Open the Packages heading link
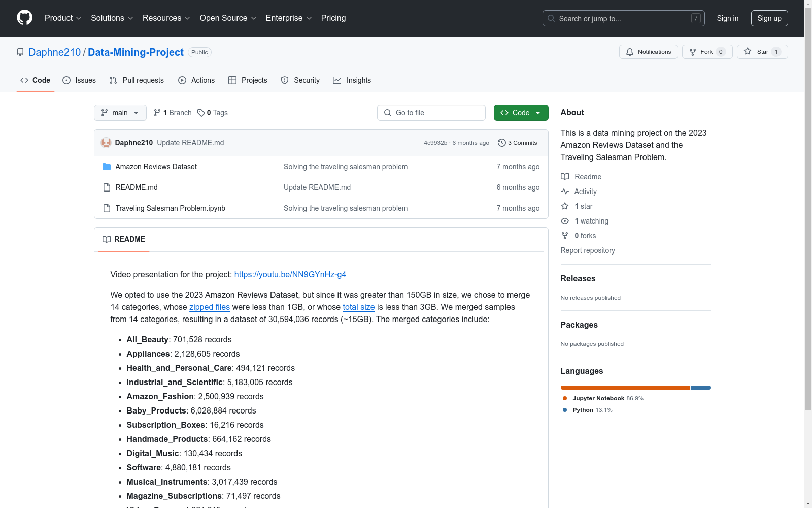The width and height of the screenshot is (812, 508). [579, 325]
